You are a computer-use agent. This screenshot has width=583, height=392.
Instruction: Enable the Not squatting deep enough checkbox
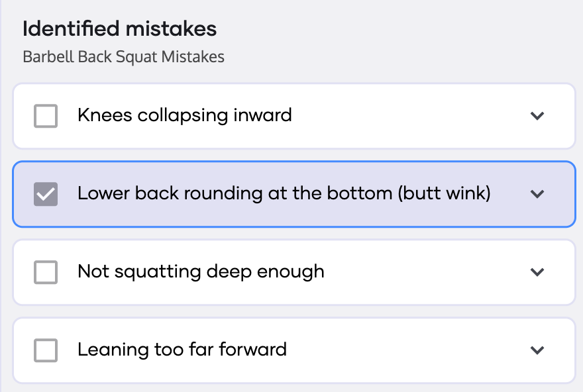[46, 272]
